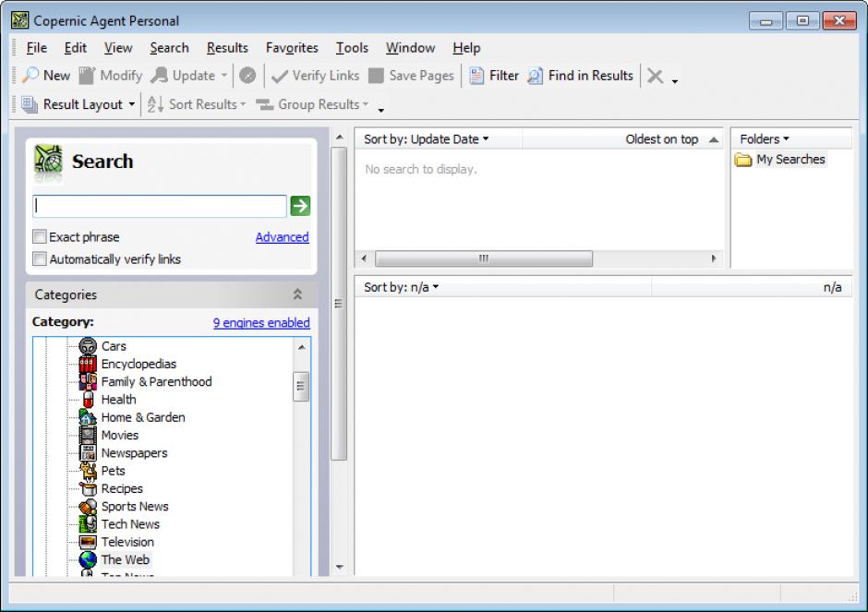Click the Sort Results A-Z icon
This screenshot has height=612, width=868.
point(155,104)
